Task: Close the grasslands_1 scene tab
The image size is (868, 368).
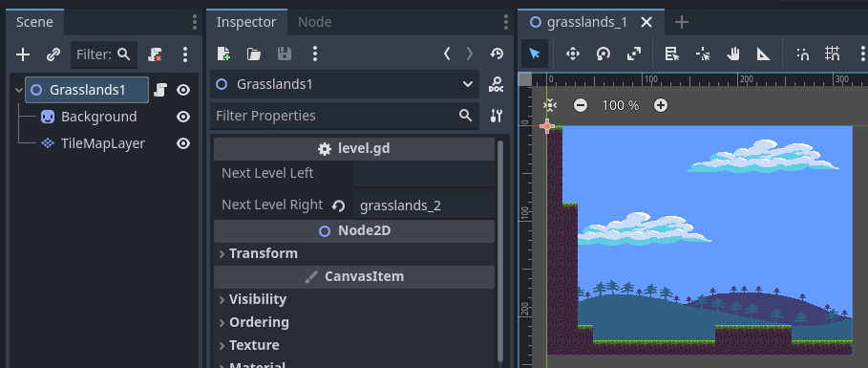Action: (x=646, y=22)
